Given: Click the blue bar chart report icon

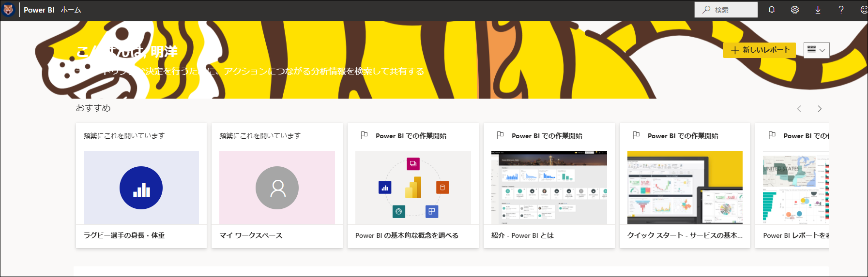Looking at the screenshot, I should [x=141, y=188].
